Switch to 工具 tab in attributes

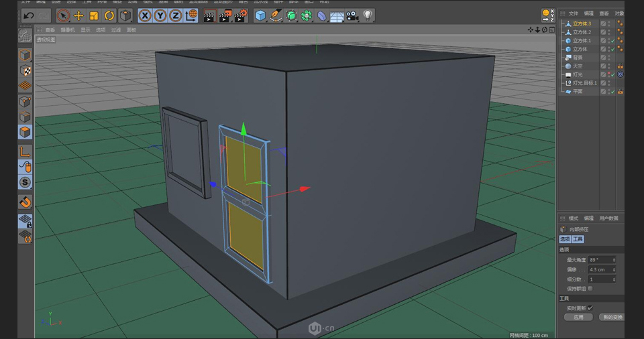[578, 239]
